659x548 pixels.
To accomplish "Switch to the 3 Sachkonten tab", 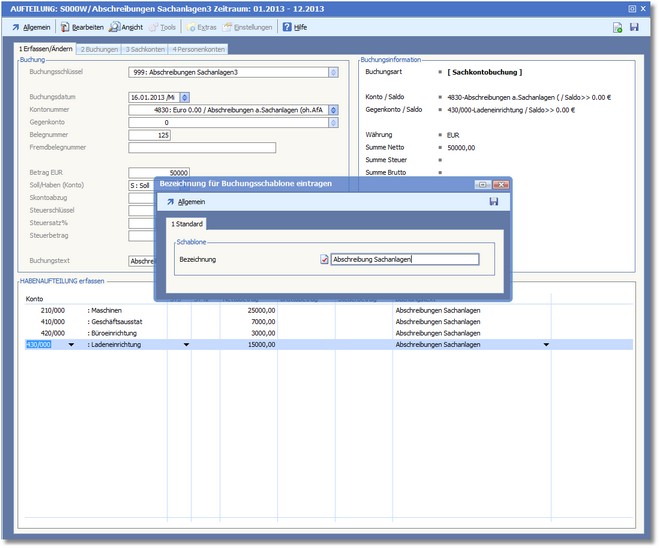I will click(x=144, y=48).
